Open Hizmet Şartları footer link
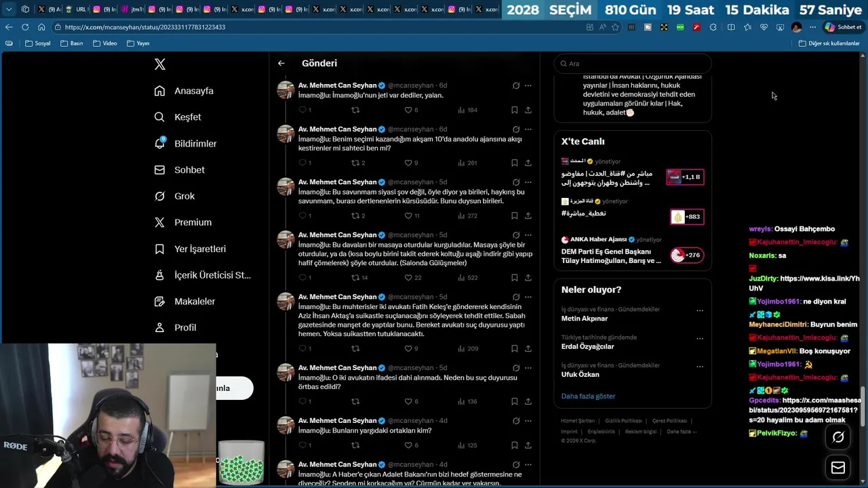 [578, 421]
